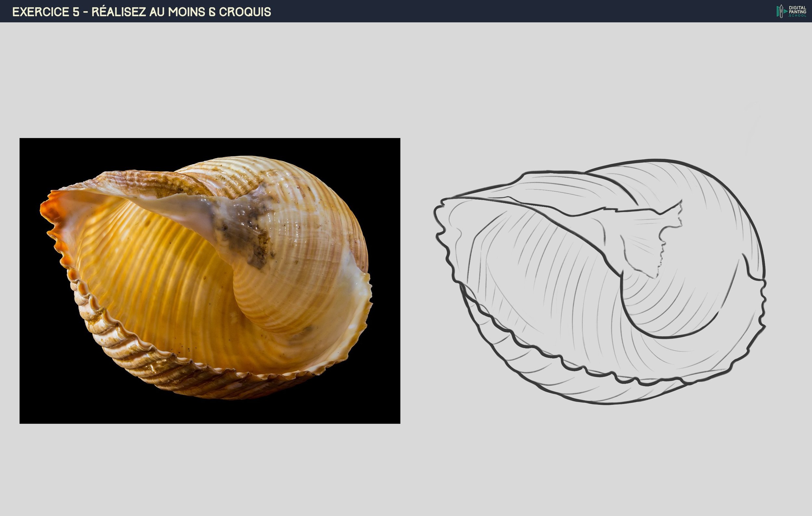Click the teal SCHOOL word in logo
The height and width of the screenshot is (516, 812).
tap(797, 16)
